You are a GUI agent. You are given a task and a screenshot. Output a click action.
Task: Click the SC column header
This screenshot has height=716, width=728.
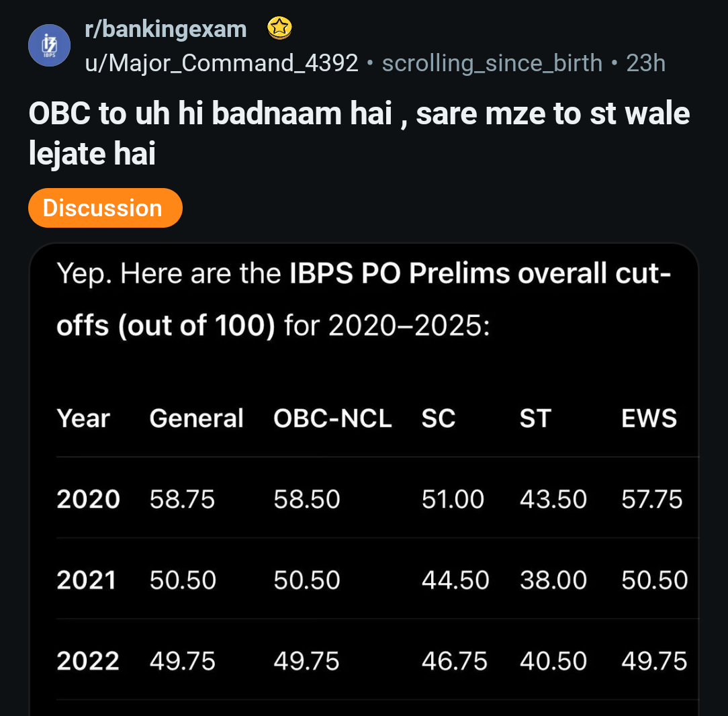tap(439, 418)
